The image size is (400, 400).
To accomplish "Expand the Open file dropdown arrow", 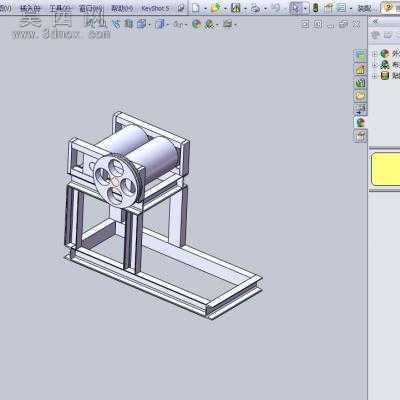I will [x=225, y=9].
